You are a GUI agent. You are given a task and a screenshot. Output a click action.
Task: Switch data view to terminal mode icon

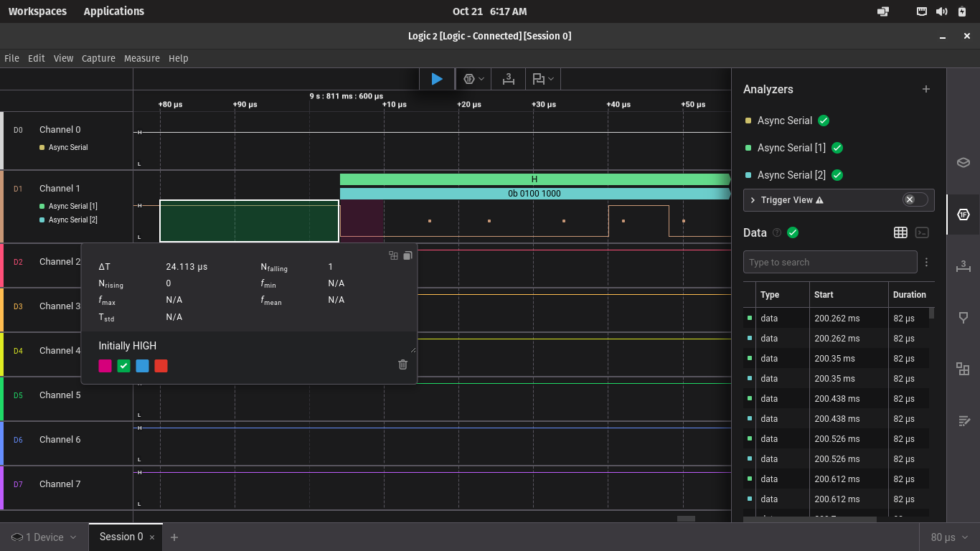point(923,232)
